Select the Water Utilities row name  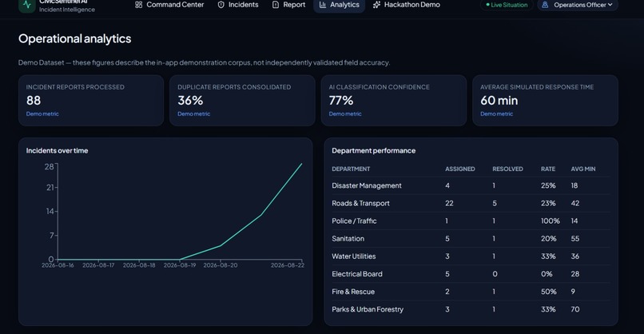(354, 256)
